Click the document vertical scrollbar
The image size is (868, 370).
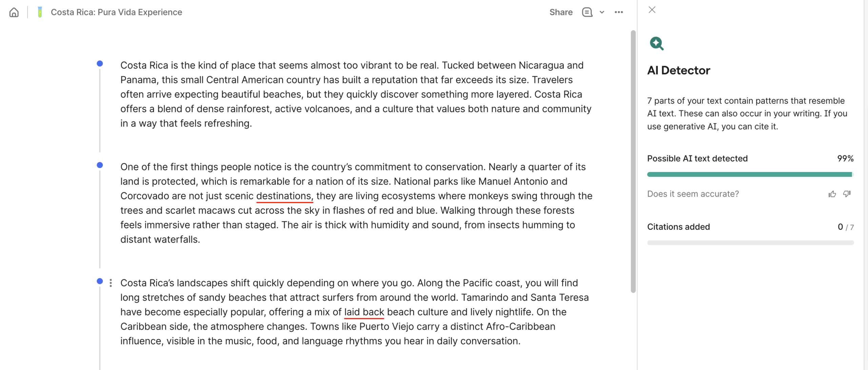click(x=633, y=162)
